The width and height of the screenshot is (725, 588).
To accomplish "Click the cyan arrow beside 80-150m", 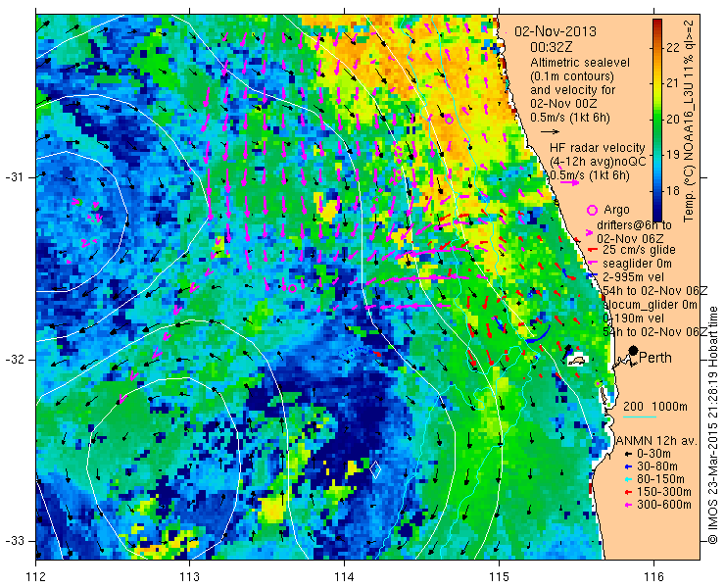I will pos(628,479).
